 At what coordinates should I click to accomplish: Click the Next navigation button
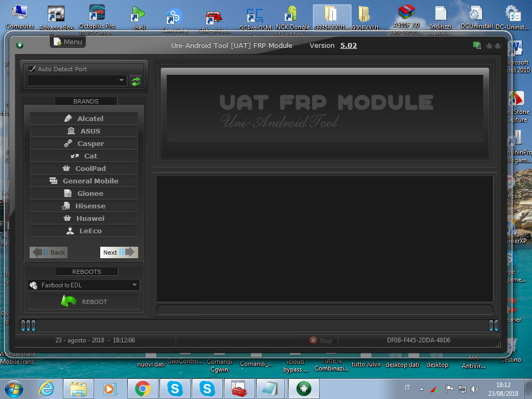(119, 252)
